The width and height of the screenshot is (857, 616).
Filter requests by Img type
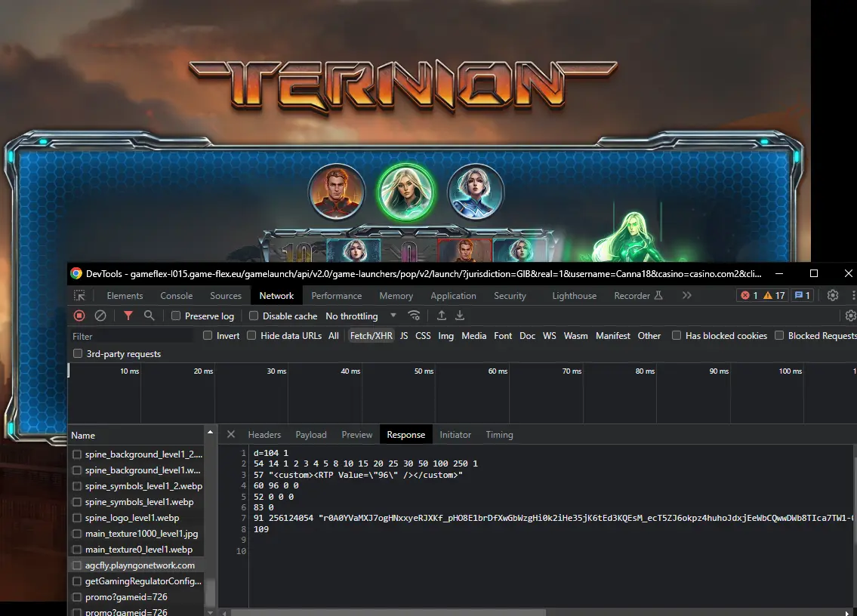tap(446, 336)
